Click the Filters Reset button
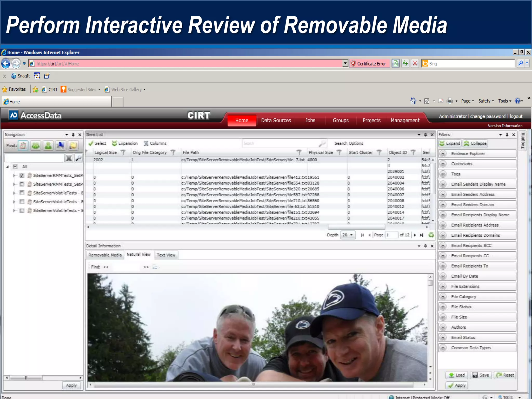 point(505,375)
